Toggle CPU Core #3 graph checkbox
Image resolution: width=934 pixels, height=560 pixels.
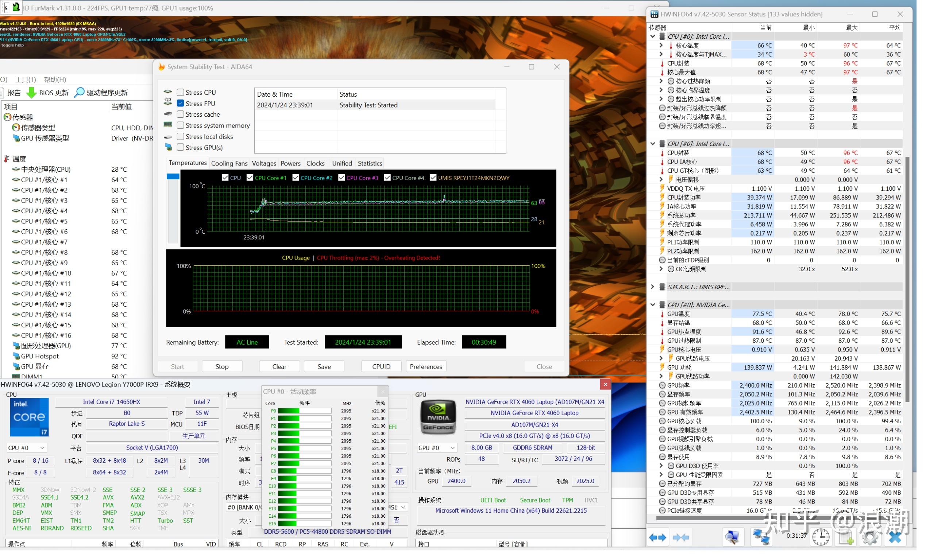pyautogui.click(x=341, y=178)
